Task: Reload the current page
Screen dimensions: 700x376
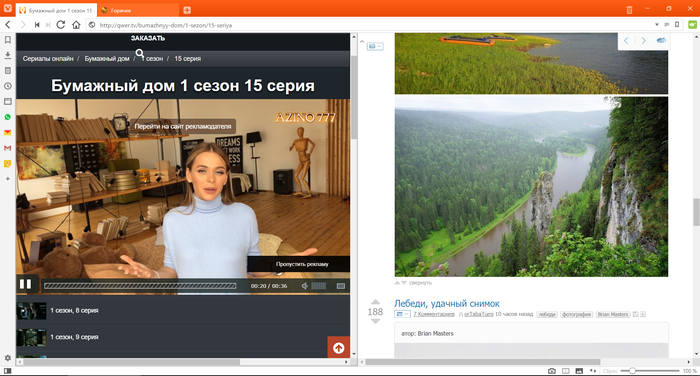Action: [61, 25]
